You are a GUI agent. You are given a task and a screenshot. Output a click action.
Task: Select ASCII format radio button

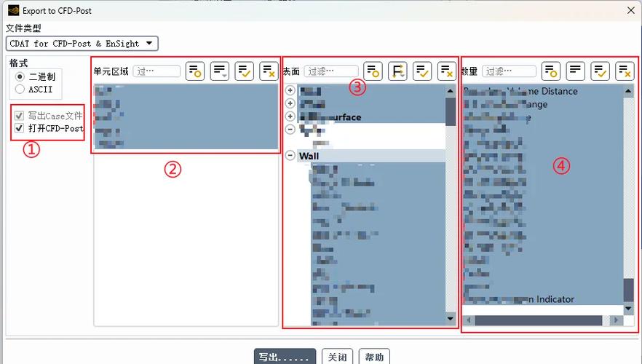(20, 89)
